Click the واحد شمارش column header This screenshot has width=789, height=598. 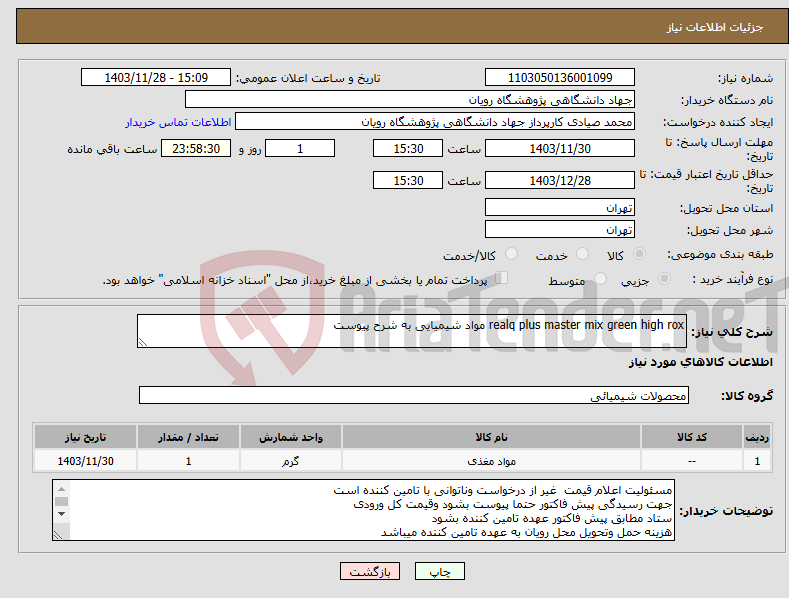[x=291, y=437]
